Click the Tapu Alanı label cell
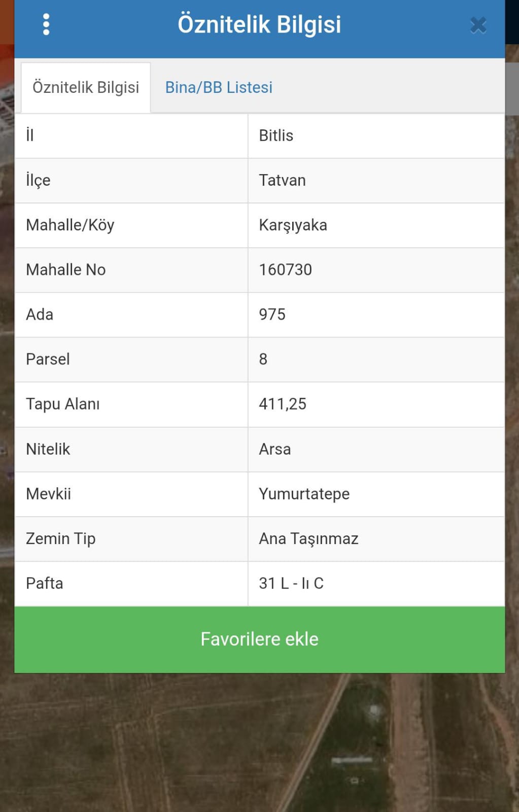This screenshot has height=812, width=519. 131,404
